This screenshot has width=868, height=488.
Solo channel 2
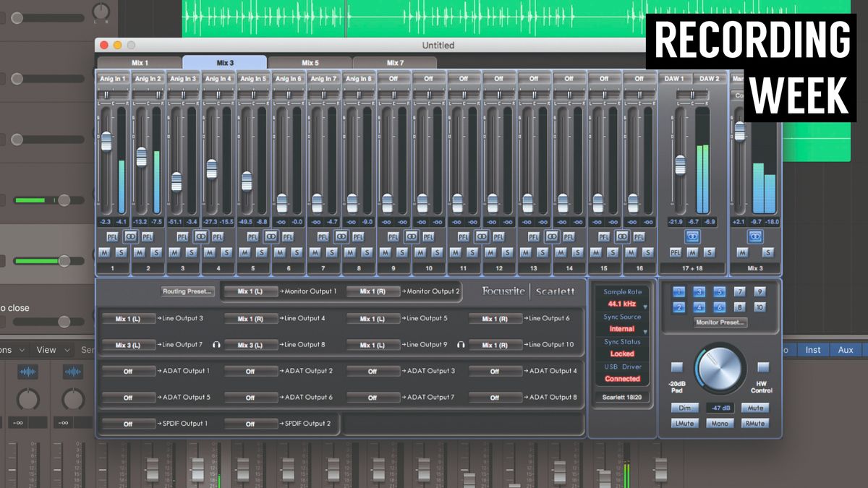pyautogui.click(x=157, y=253)
